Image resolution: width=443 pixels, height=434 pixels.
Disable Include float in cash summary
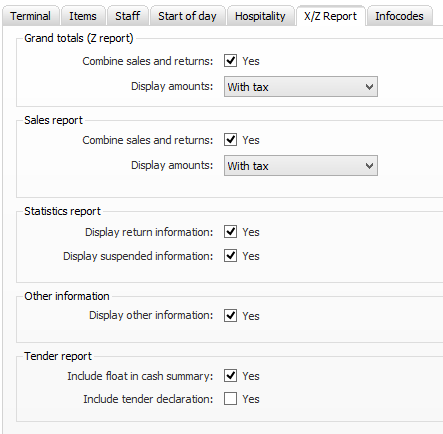(230, 376)
